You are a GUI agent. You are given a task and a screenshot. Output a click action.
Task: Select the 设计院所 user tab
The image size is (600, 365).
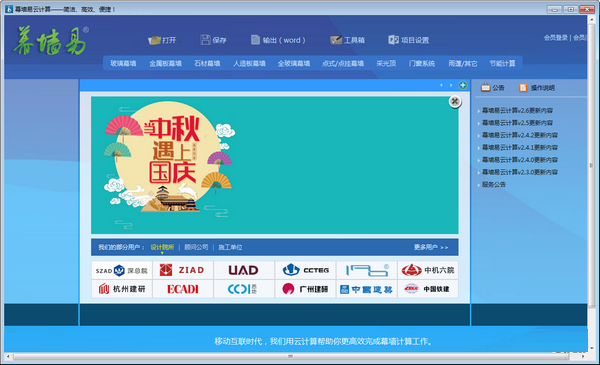[x=162, y=247]
